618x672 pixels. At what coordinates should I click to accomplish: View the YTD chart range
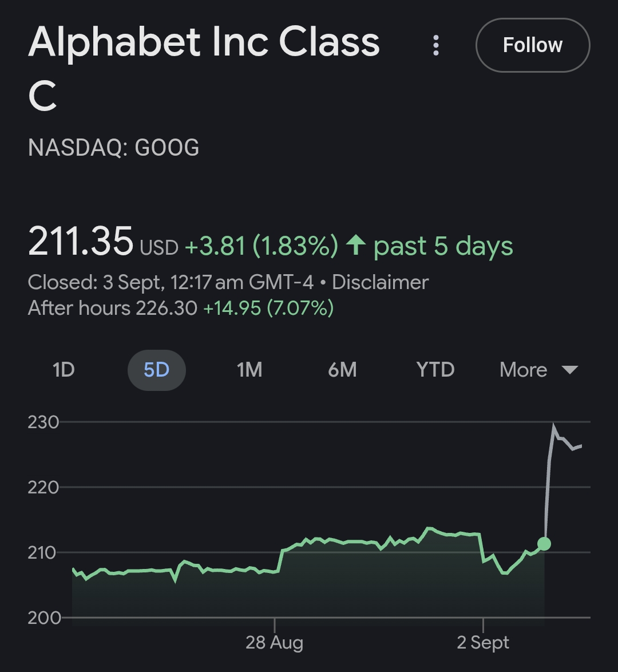[x=435, y=370]
